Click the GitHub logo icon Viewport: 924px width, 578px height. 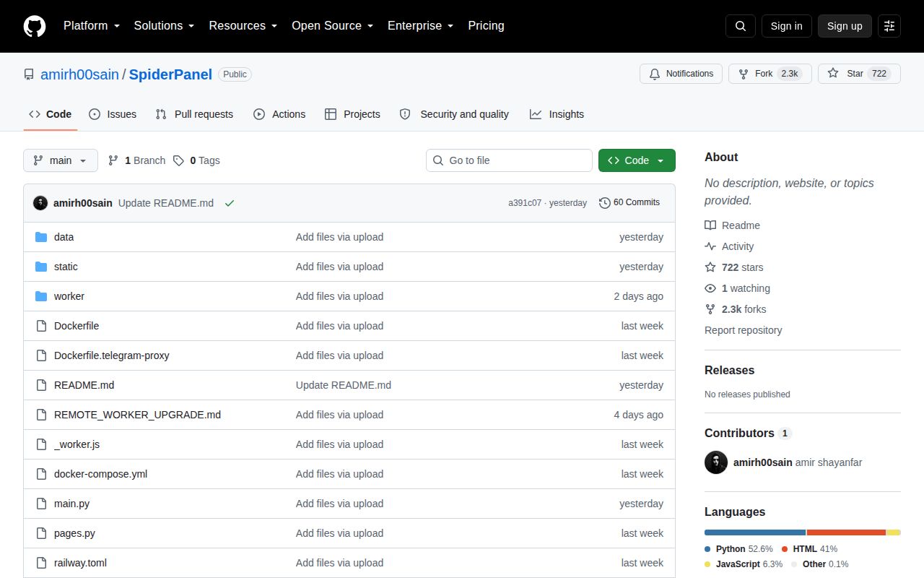[35, 26]
